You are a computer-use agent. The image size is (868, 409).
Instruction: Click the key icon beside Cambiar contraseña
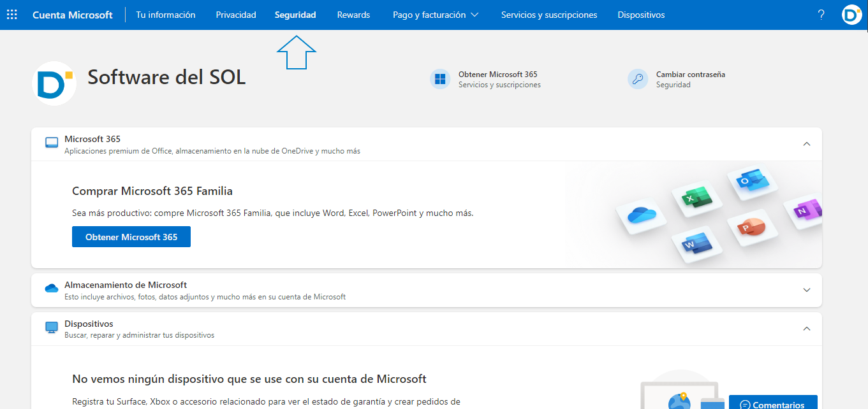coord(638,79)
